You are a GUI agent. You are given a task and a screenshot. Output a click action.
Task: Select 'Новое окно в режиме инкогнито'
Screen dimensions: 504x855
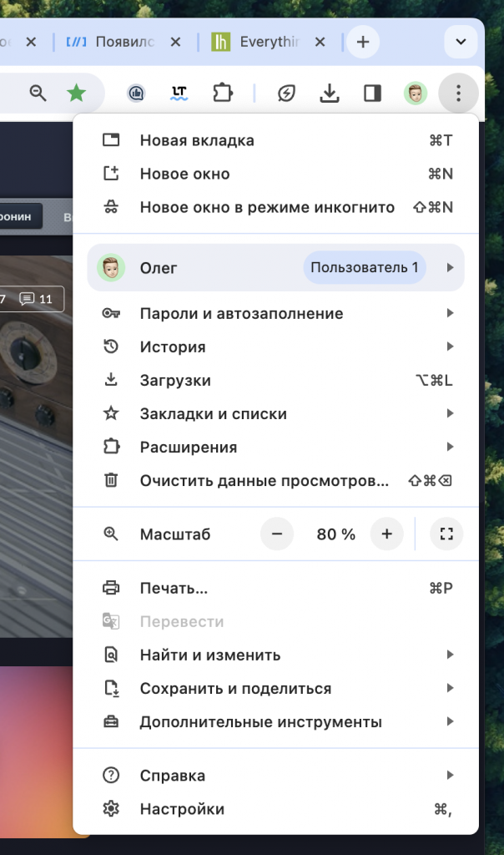coord(276,207)
